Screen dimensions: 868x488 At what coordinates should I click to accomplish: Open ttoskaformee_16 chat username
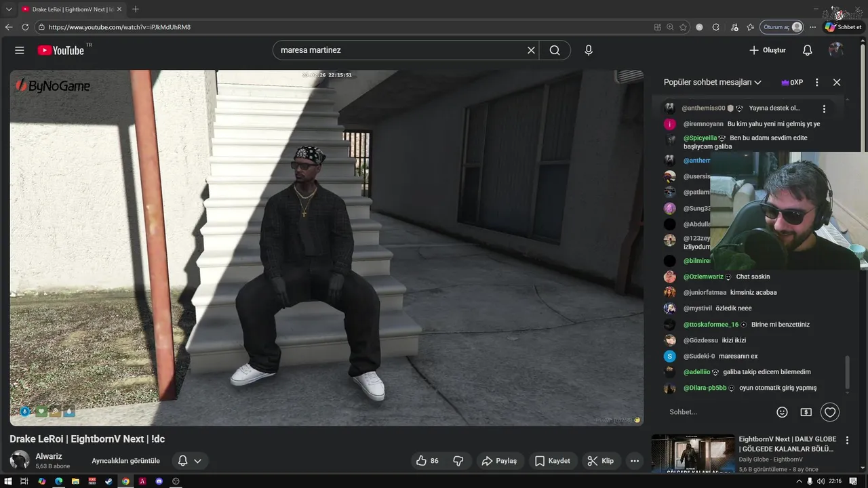(x=711, y=325)
